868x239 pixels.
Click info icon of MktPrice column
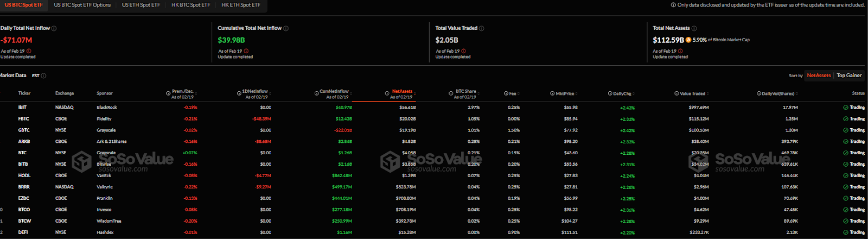pos(552,93)
